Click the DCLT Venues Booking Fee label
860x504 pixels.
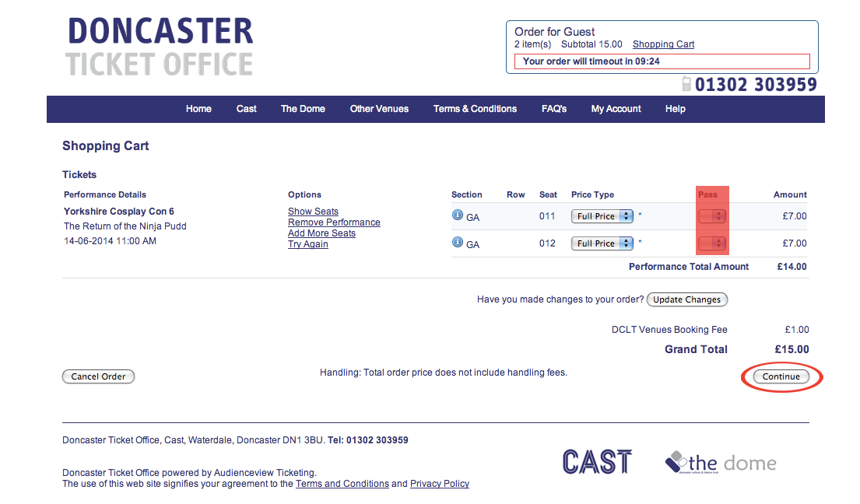click(x=669, y=330)
